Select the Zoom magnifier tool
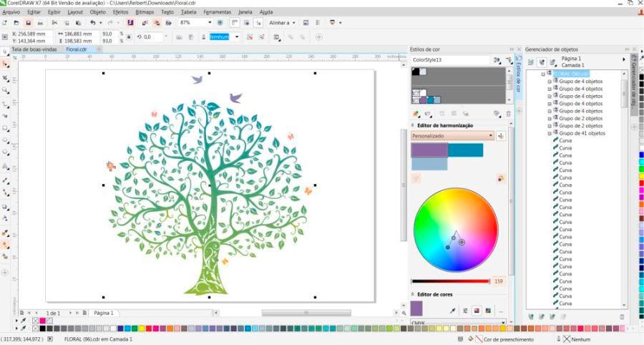The image size is (644, 345). point(5,90)
